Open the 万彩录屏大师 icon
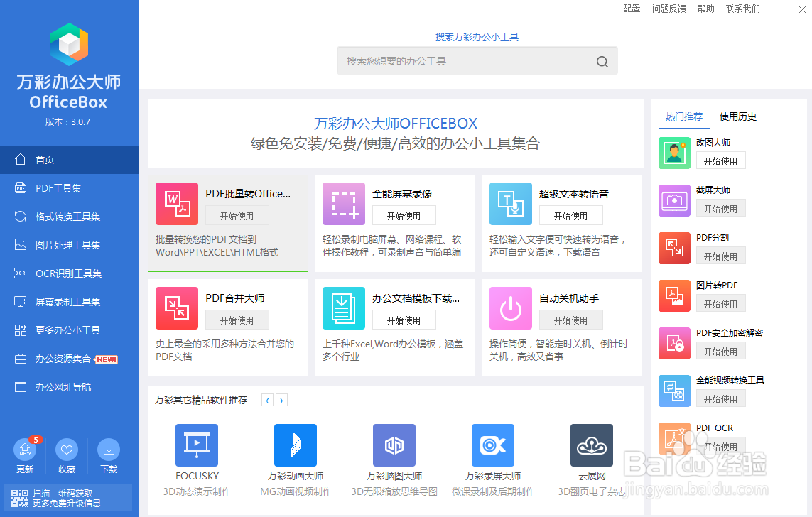Image resolution: width=812 pixels, height=517 pixels. pyautogui.click(x=493, y=445)
